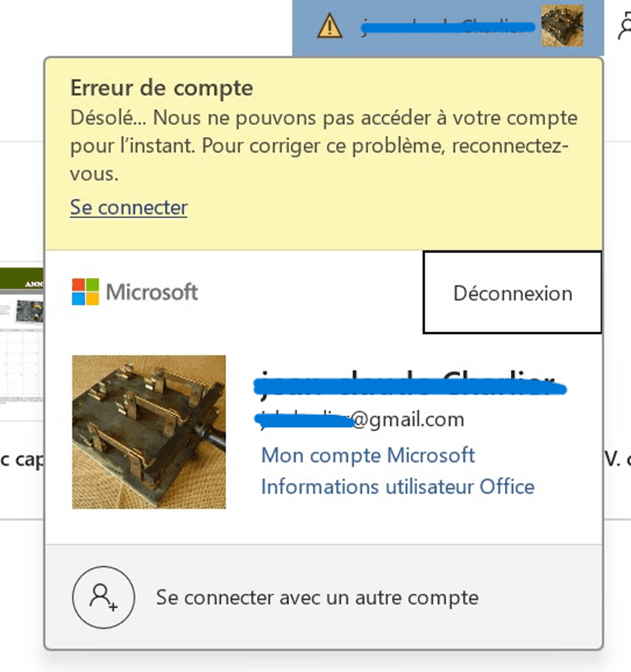
Task: Click the 'Erreur de compte' heading
Action: 162,88
